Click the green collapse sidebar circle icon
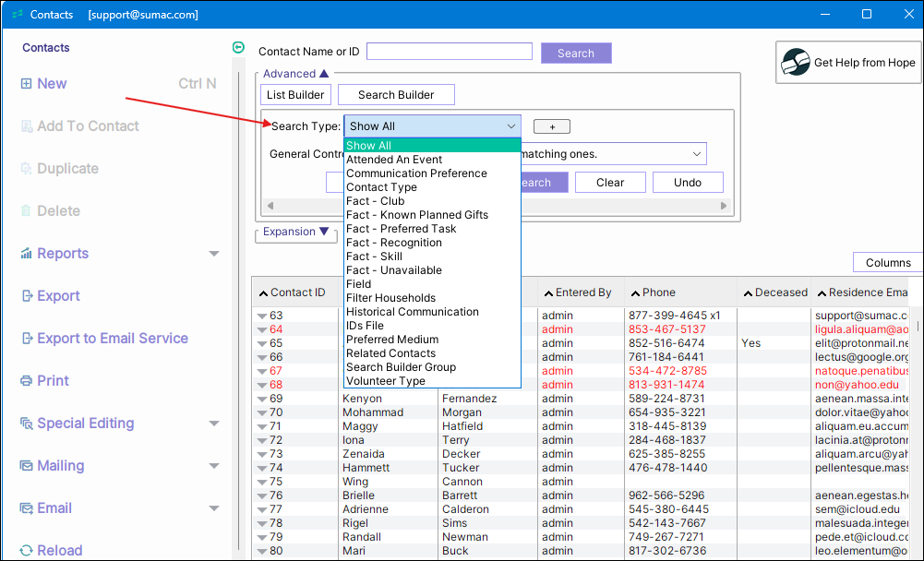 [239, 48]
